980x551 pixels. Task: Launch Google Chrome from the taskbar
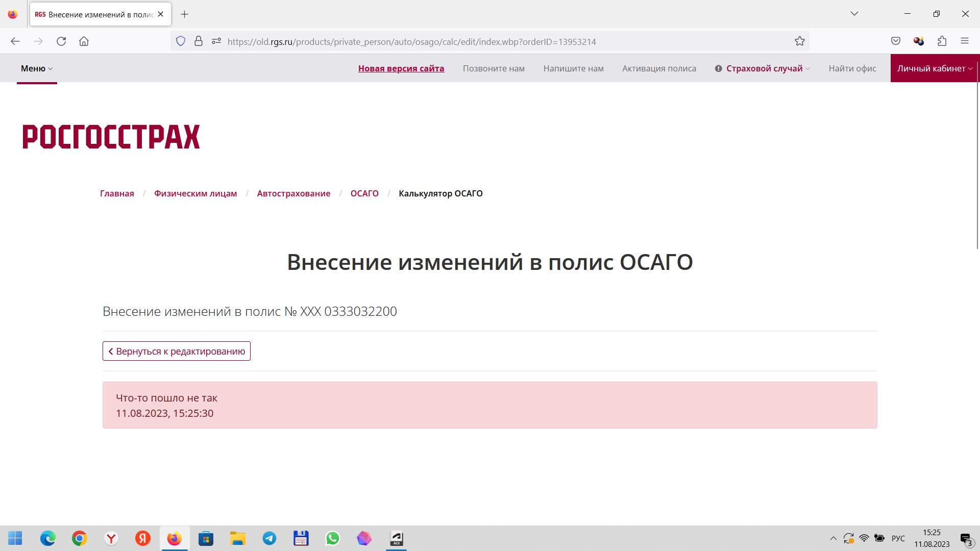(80, 538)
